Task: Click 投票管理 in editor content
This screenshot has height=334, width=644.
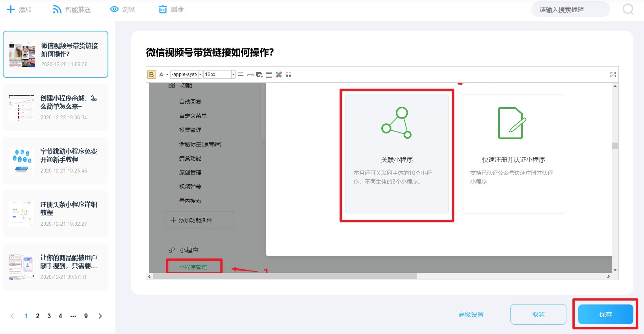Action: coord(190,130)
